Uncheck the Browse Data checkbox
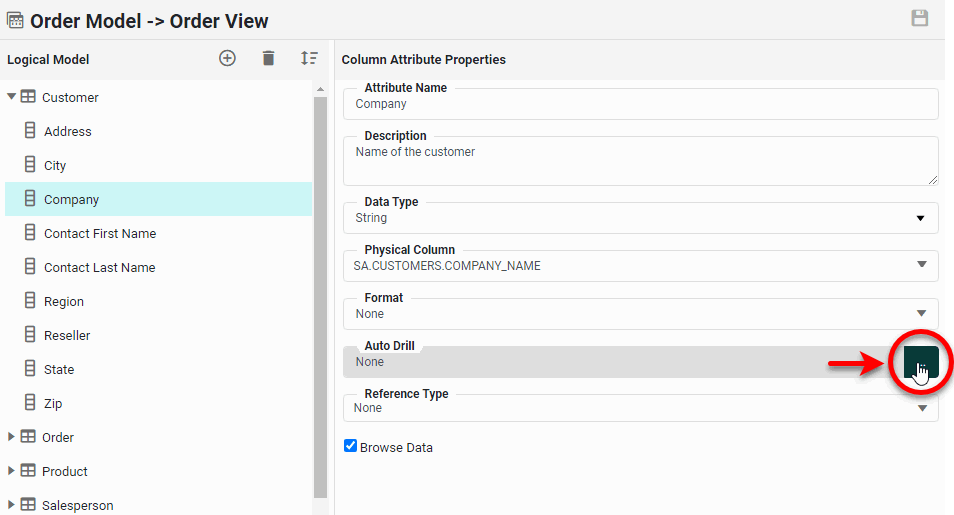Image resolution: width=954 pixels, height=515 pixels. (x=350, y=446)
